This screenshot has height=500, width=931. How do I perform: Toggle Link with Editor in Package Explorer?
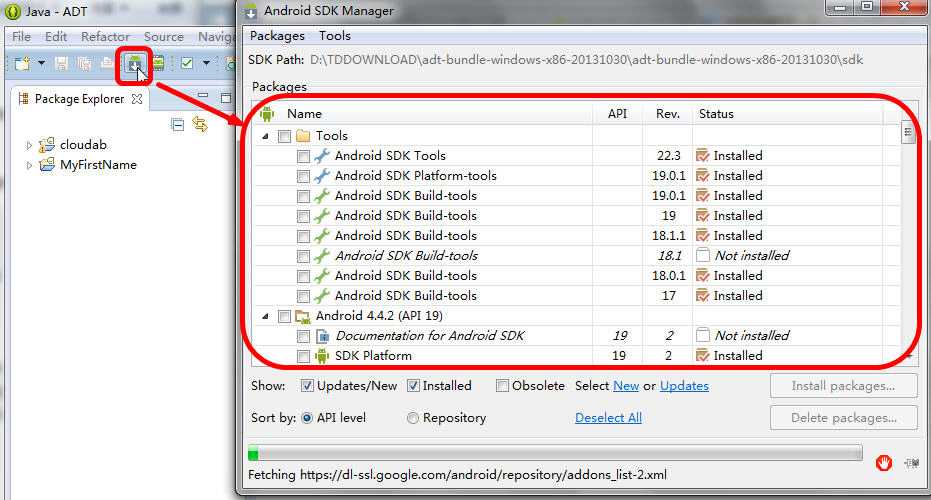pos(200,125)
